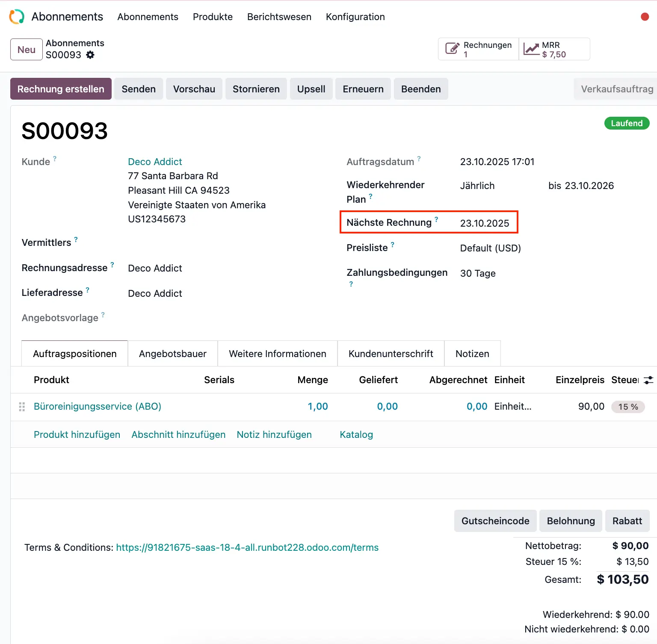
Task: Open the MRR chart stat button
Action: [x=554, y=49]
